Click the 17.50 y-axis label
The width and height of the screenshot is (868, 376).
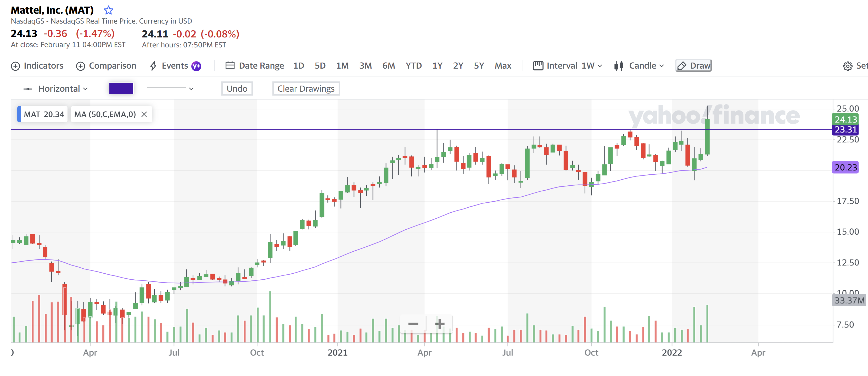pos(848,201)
